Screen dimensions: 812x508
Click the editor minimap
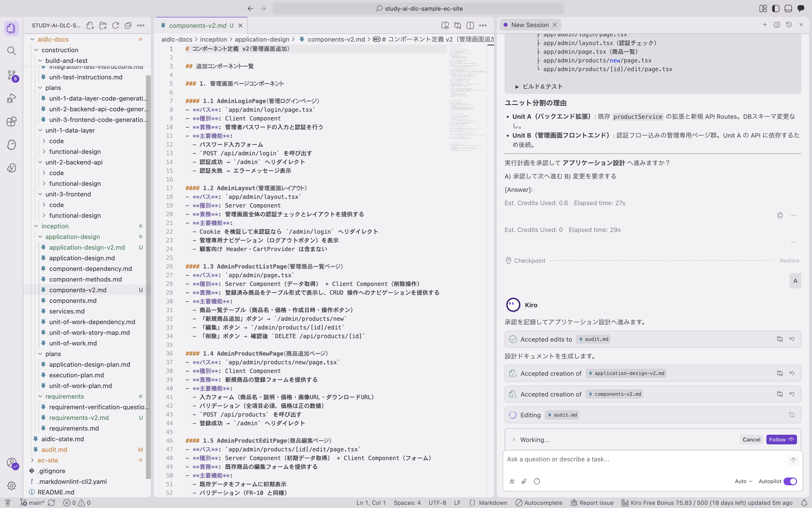[x=467, y=97]
